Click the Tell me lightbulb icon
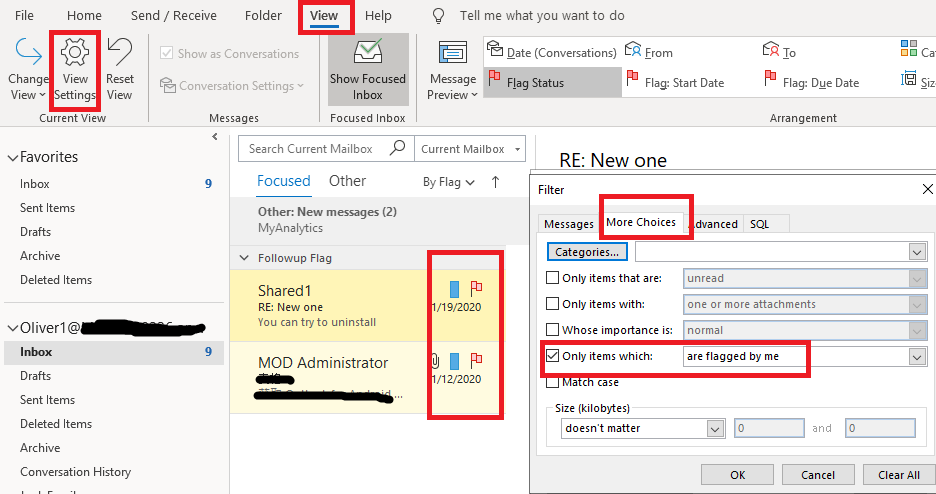This screenshot has height=494, width=936. click(x=438, y=16)
